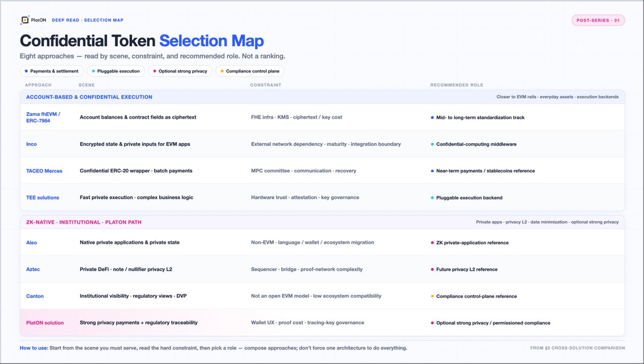Screen dimensions: 644x364
Task: Click the DEEP READ · SELECTION MAP label
Action: pyautogui.click(x=87, y=20)
